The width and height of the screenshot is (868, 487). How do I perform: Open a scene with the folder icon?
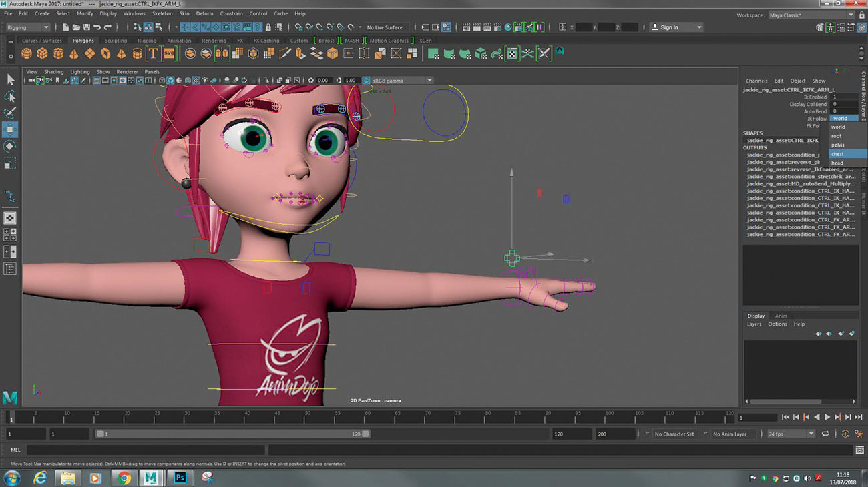[x=77, y=27]
